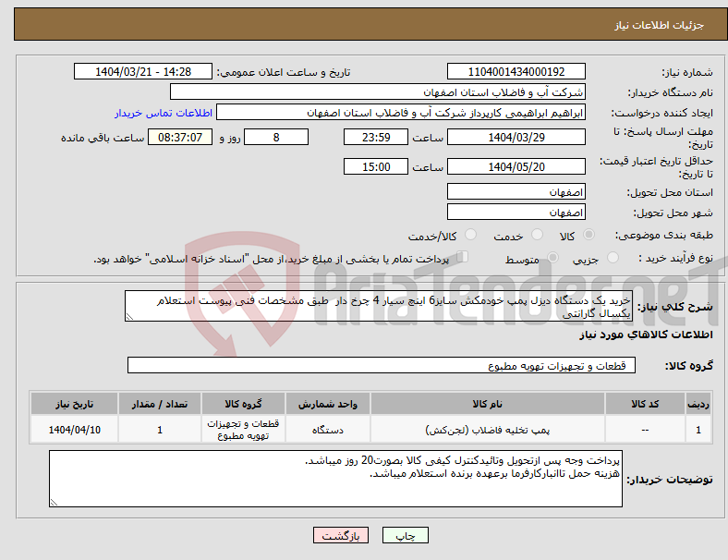Click the general need description text area
The height and width of the screenshot is (560, 728).
point(379,306)
